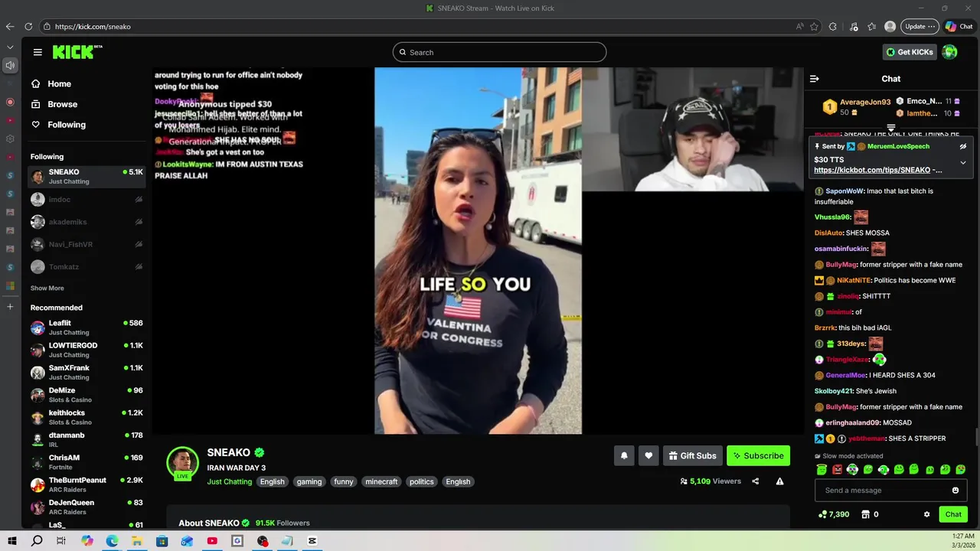Collapse the chat panel arrow icon
This screenshot has height=551, width=980.
815,79
